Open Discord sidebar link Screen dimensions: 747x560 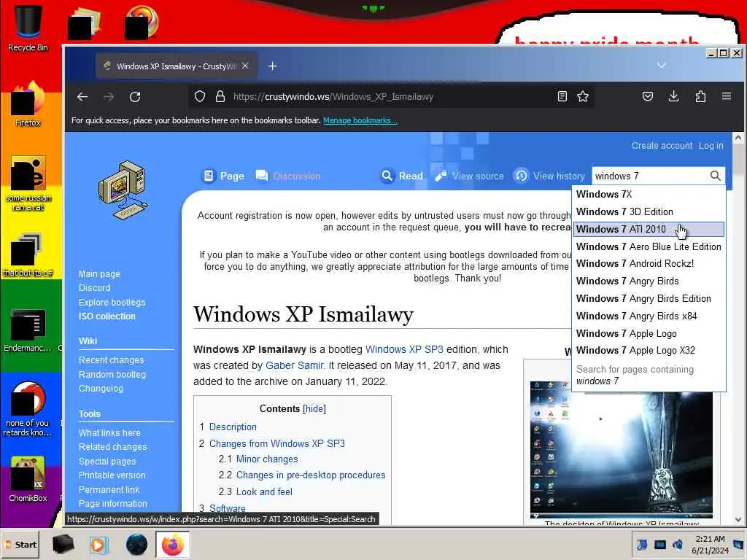(x=94, y=287)
